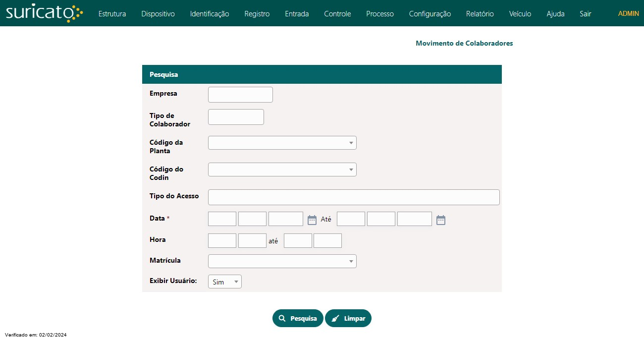644x342 pixels.
Task: Click the starting hour field in Hora
Action: [x=222, y=241]
